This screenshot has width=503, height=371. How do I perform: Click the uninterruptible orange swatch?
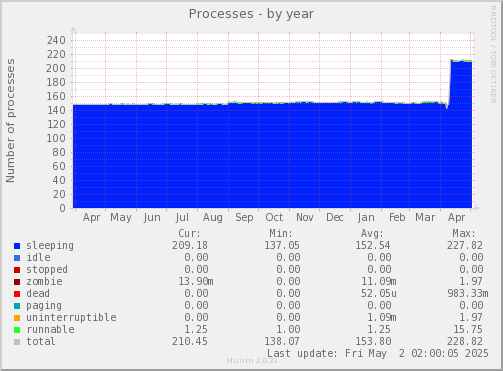point(17,318)
